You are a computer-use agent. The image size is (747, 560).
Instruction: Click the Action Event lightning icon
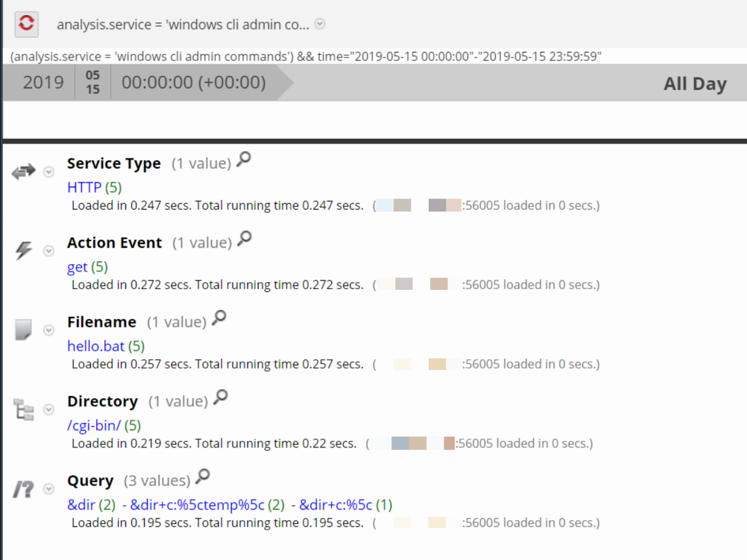point(23,251)
